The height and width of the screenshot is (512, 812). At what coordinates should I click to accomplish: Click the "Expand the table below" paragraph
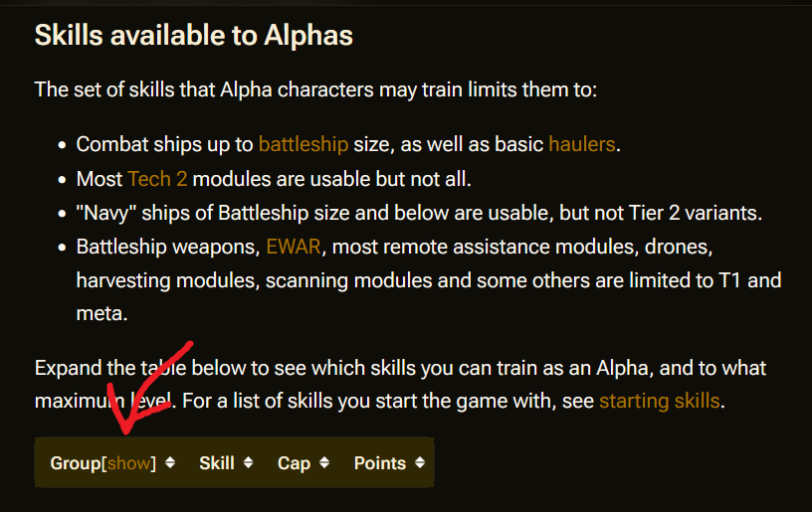[400, 385]
